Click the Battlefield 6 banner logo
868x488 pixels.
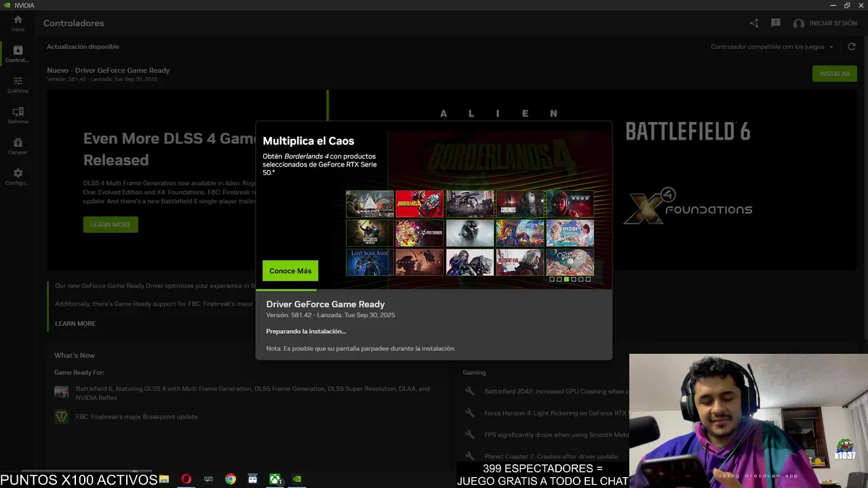[x=688, y=131]
